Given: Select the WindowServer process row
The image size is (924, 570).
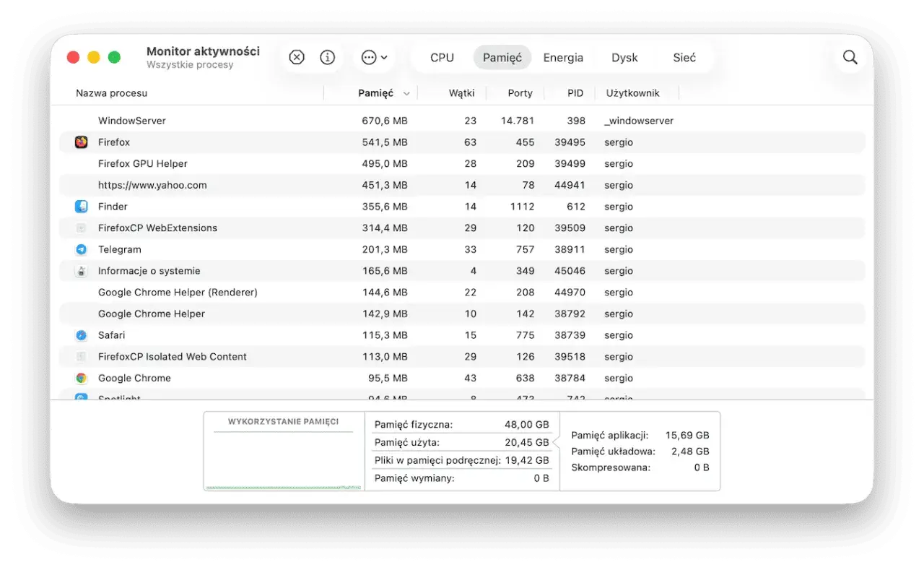Looking at the screenshot, I should click(462, 121).
